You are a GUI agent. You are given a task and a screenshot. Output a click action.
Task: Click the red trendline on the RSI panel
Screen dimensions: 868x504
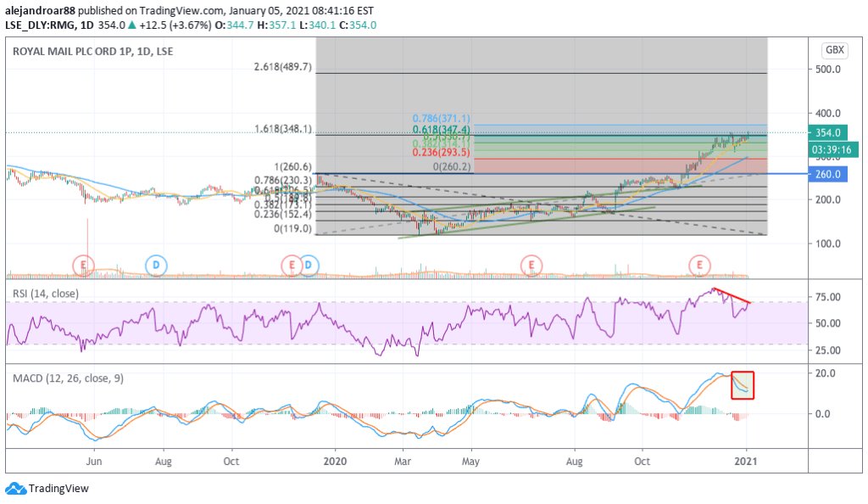point(732,296)
